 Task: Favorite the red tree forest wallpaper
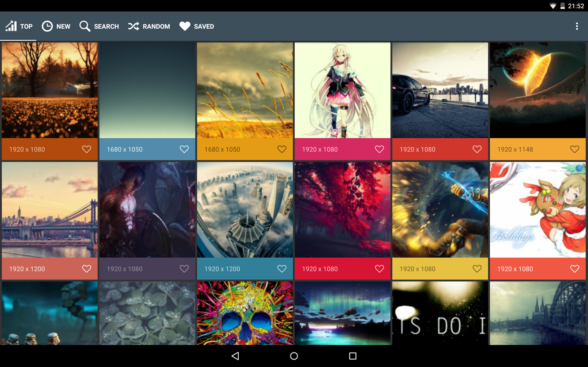(379, 268)
